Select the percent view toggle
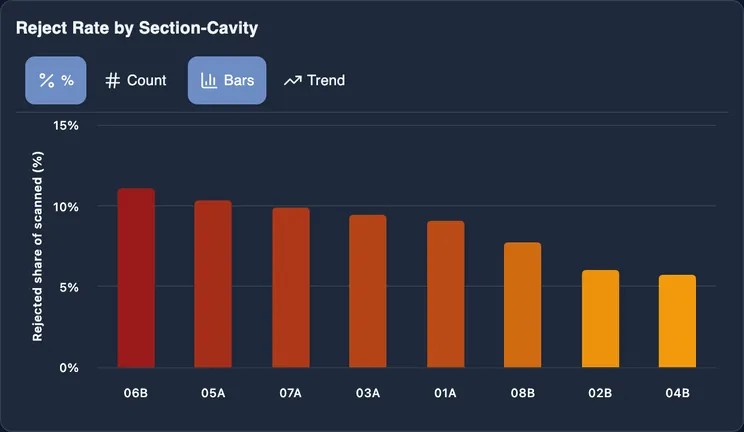744x432 pixels. tap(56, 80)
